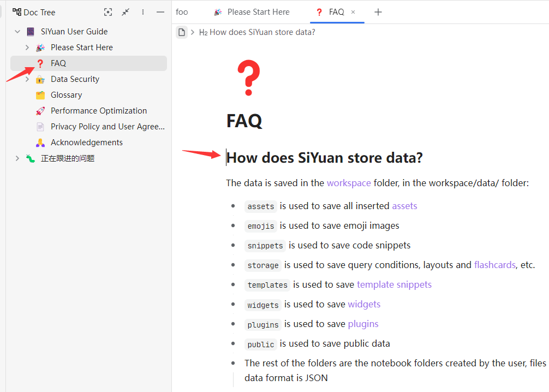Image resolution: width=549 pixels, height=392 pixels.
Task: Select the FAQ tab
Action: (x=337, y=12)
